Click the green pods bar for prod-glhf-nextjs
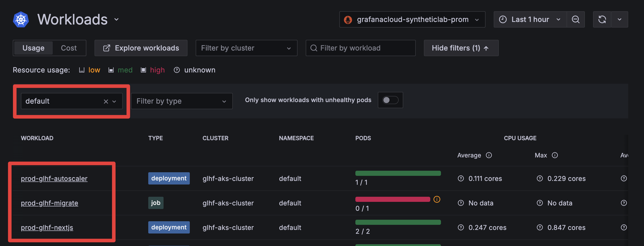The width and height of the screenshot is (644, 246). (x=398, y=222)
